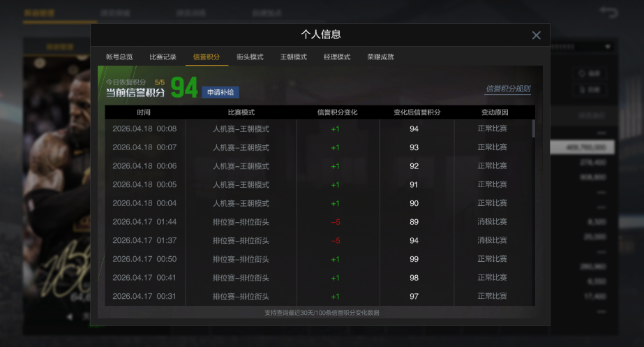Click the 今日恢复积分 5/5 counter
Viewport: 644px width, 347px height.
135,82
